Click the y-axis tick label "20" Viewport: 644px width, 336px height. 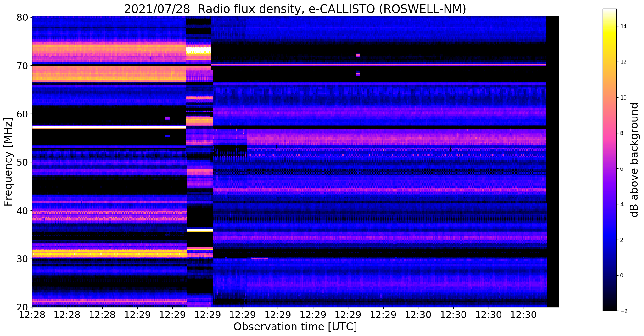point(22,307)
